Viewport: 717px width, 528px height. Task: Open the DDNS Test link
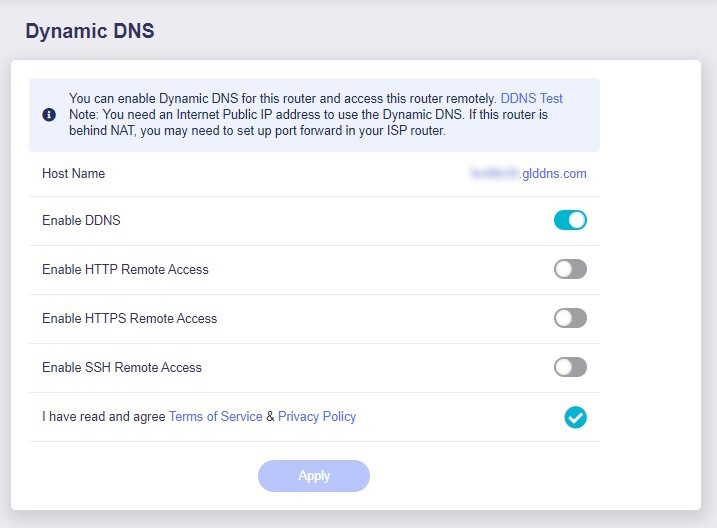click(531, 99)
